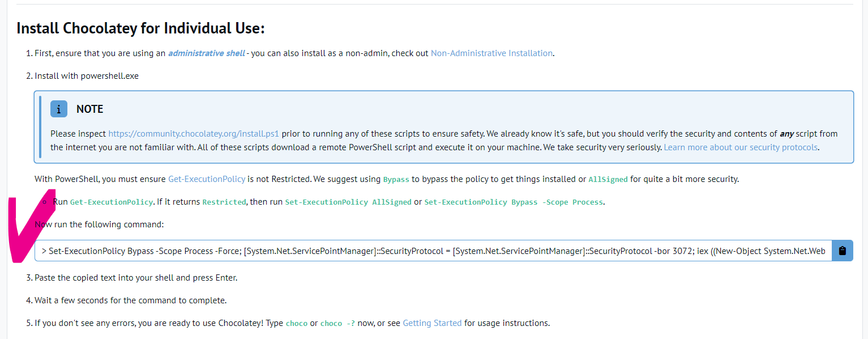Open the Getting Started link
Screen dimensions: 868x339
pos(432,323)
